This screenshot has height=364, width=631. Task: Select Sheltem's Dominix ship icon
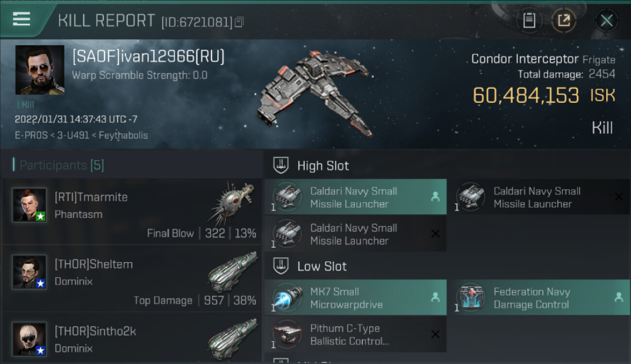click(232, 270)
